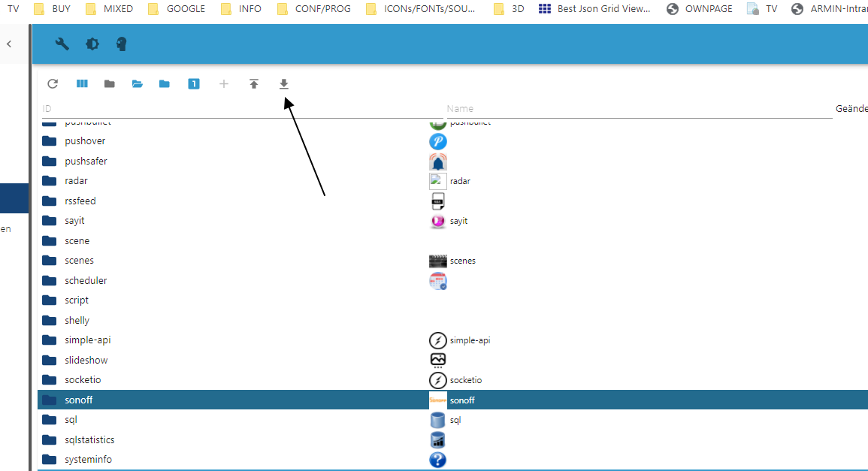Collapse the sidebar with left chevron
Viewport: 868px width, 471px height.
(x=9, y=44)
